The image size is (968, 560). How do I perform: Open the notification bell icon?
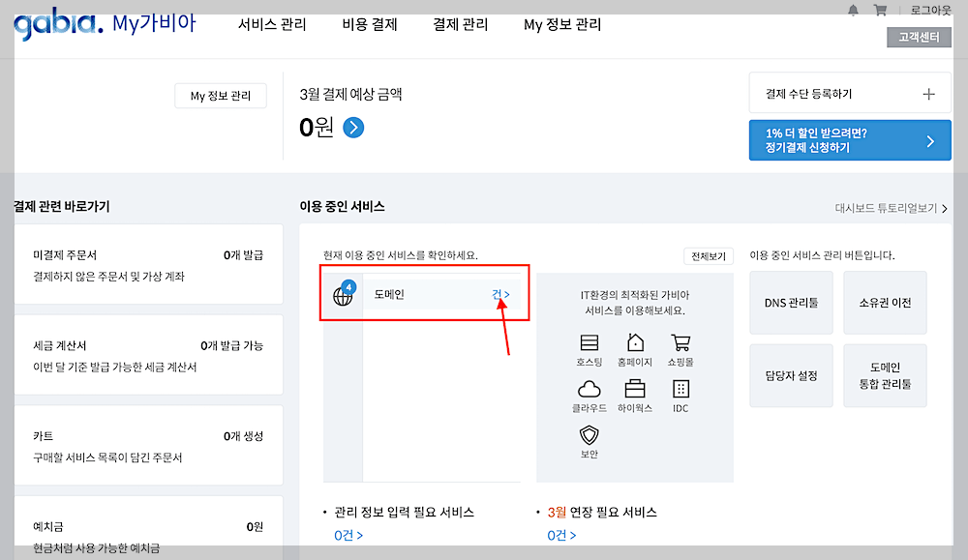click(x=855, y=10)
